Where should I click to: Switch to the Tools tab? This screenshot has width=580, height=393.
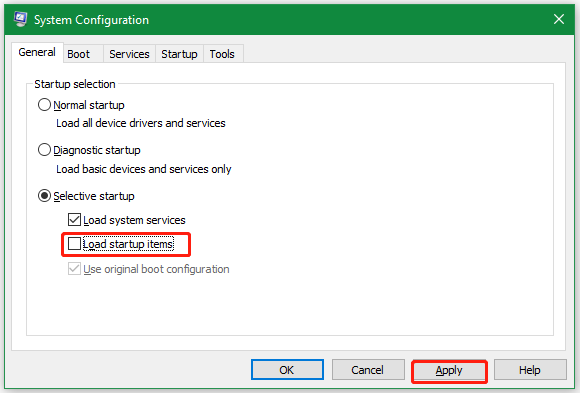223,54
